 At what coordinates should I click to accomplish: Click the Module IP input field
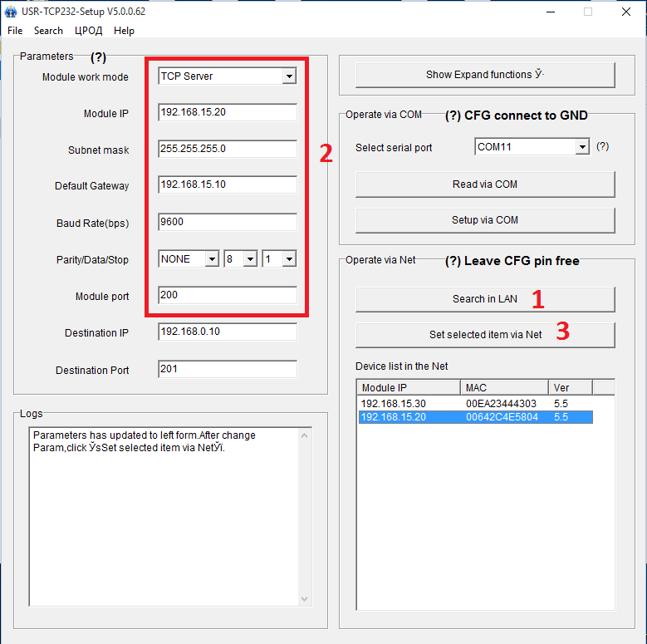[227, 113]
